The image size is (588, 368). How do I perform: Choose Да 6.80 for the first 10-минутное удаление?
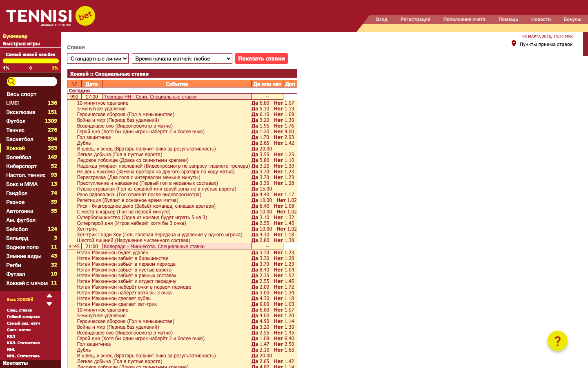coord(261,103)
